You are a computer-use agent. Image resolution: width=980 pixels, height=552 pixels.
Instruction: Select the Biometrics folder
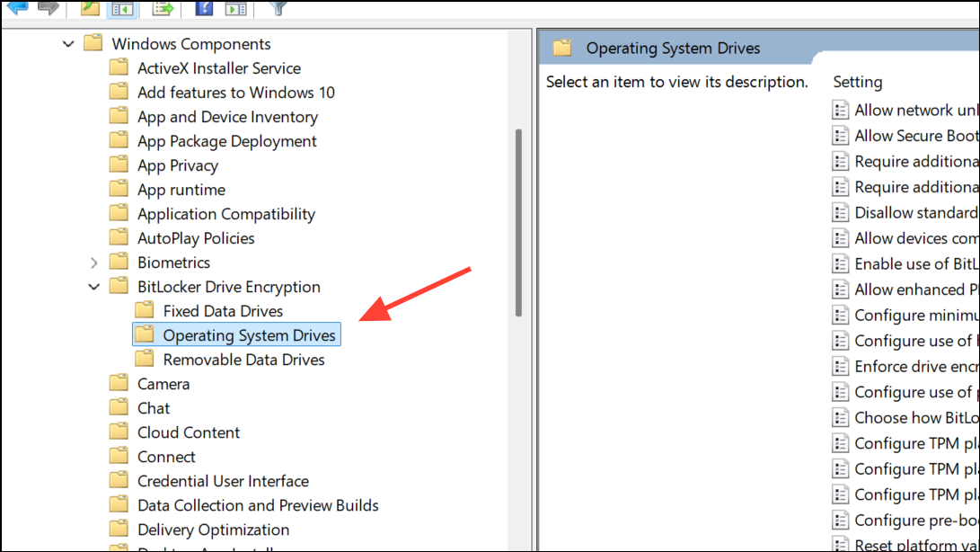coord(160,263)
